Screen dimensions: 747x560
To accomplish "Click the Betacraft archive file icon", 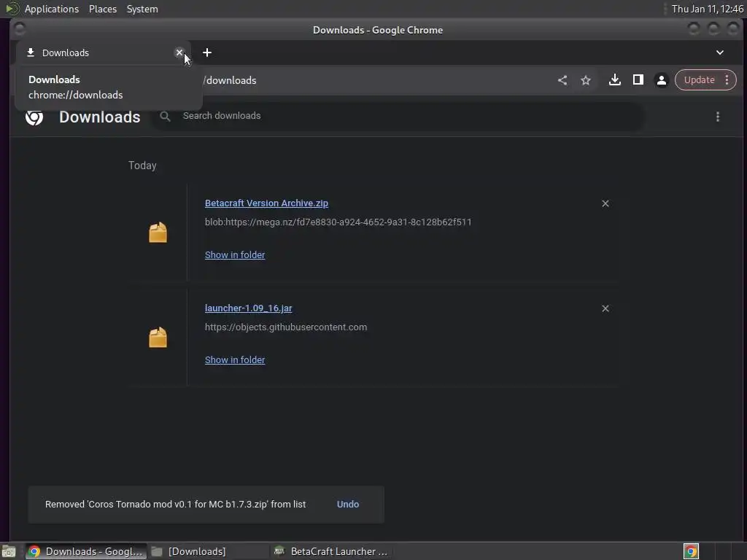I will tap(158, 233).
